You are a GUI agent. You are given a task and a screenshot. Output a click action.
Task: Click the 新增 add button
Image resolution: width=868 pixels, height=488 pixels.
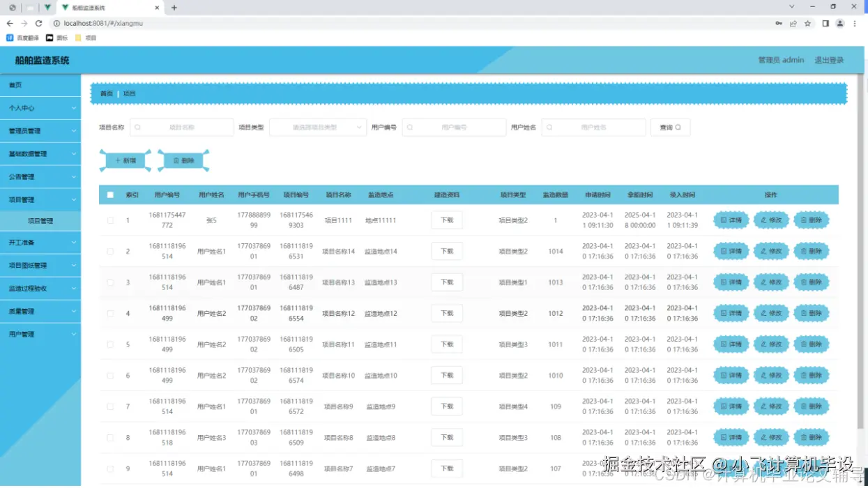125,161
